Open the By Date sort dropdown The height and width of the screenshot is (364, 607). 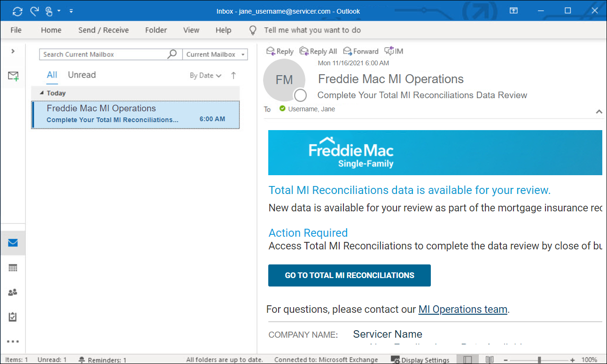pos(205,76)
